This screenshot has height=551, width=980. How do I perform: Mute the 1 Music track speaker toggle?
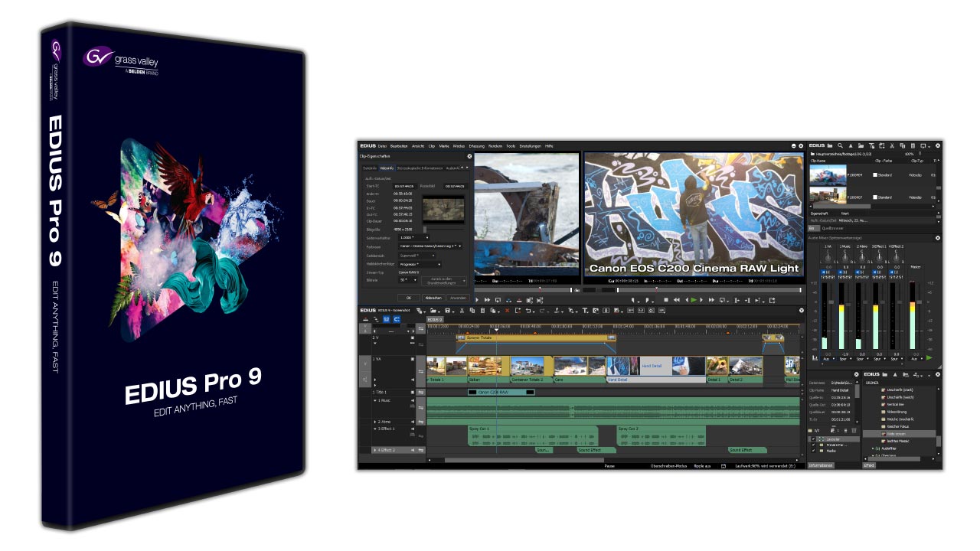[x=412, y=400]
